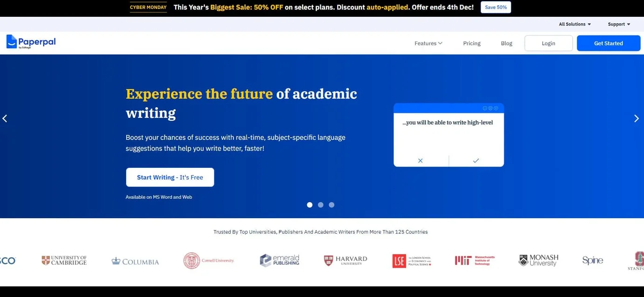Click the Save 50% button

coord(496,7)
